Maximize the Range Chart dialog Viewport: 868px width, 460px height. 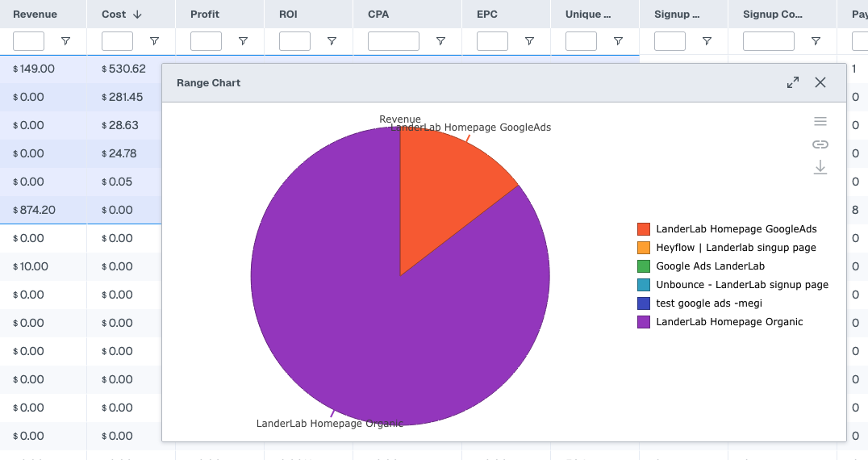(x=793, y=82)
